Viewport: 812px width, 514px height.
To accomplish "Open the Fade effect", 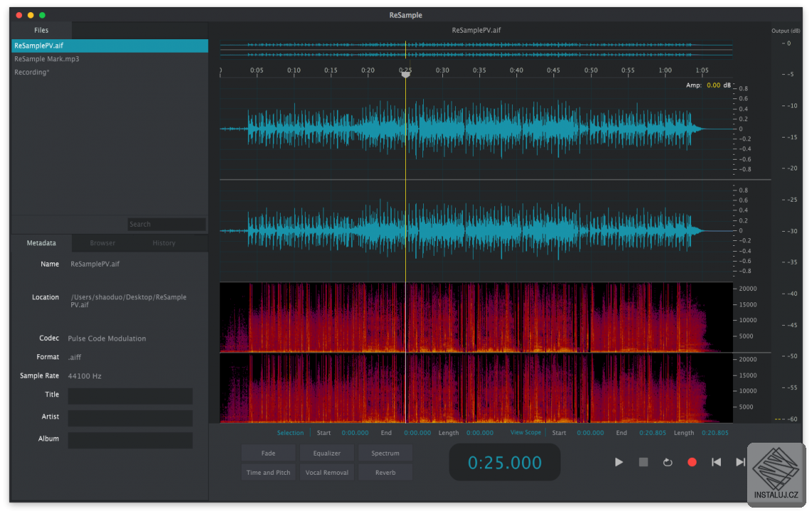I will (x=269, y=453).
